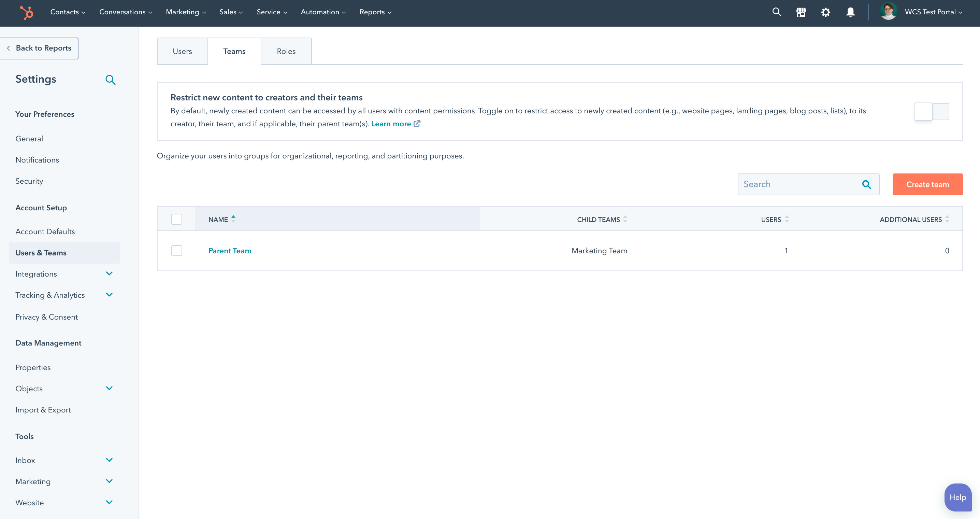Expand Tracking & Analytics sidebar section

coord(109,295)
